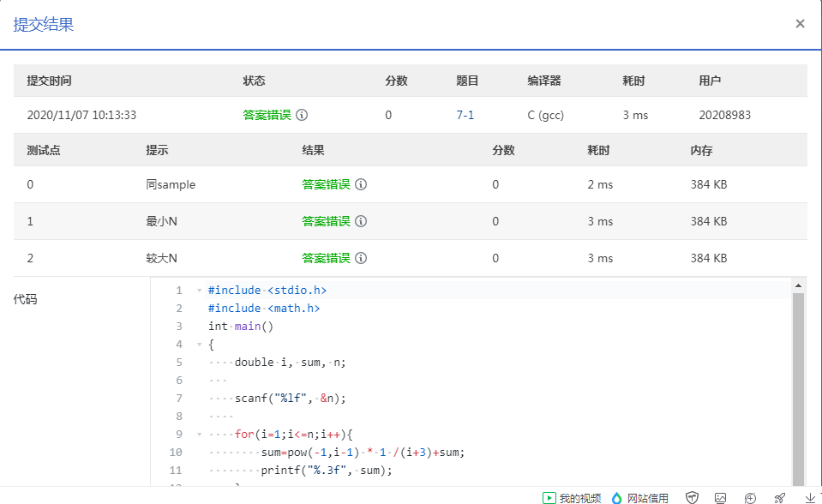Click the compass-plus icon in status bar
Viewport: 822px width, 504px height.
[x=750, y=497]
